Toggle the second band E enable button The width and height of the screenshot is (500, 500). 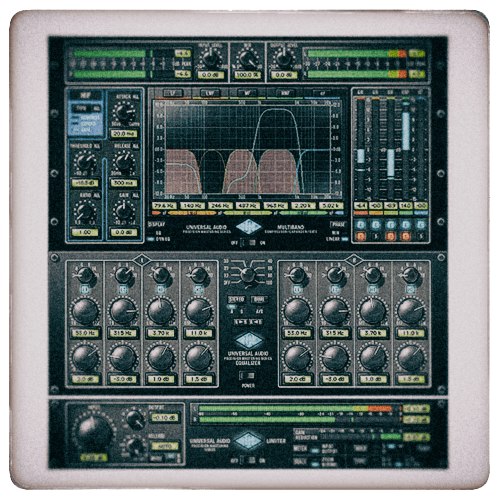tap(376, 224)
